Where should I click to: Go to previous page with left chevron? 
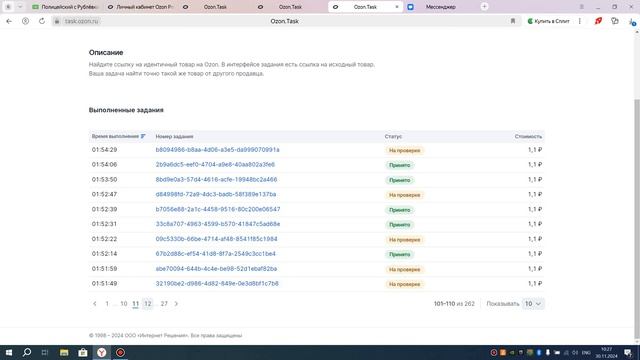coord(95,304)
